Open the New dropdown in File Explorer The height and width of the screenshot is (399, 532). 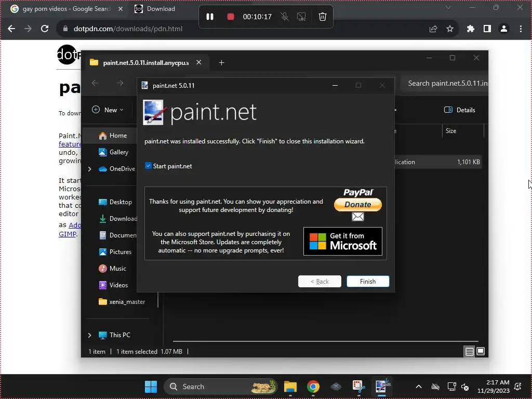108,110
